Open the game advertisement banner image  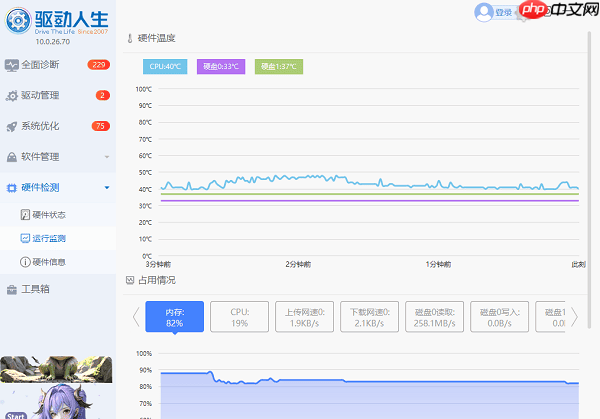[x=57, y=387]
